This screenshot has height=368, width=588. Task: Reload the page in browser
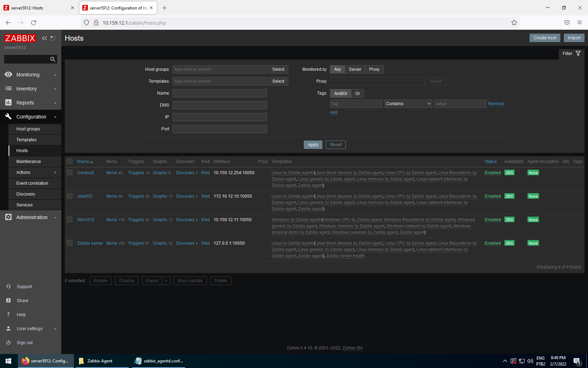tap(34, 23)
